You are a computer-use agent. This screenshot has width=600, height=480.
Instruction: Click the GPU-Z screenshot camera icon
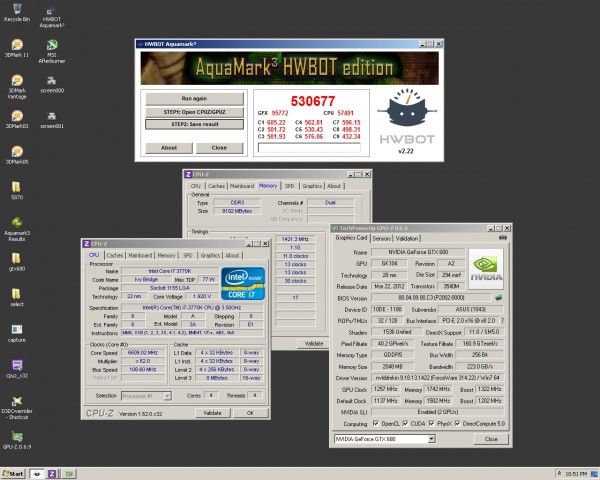pyautogui.click(x=502, y=238)
